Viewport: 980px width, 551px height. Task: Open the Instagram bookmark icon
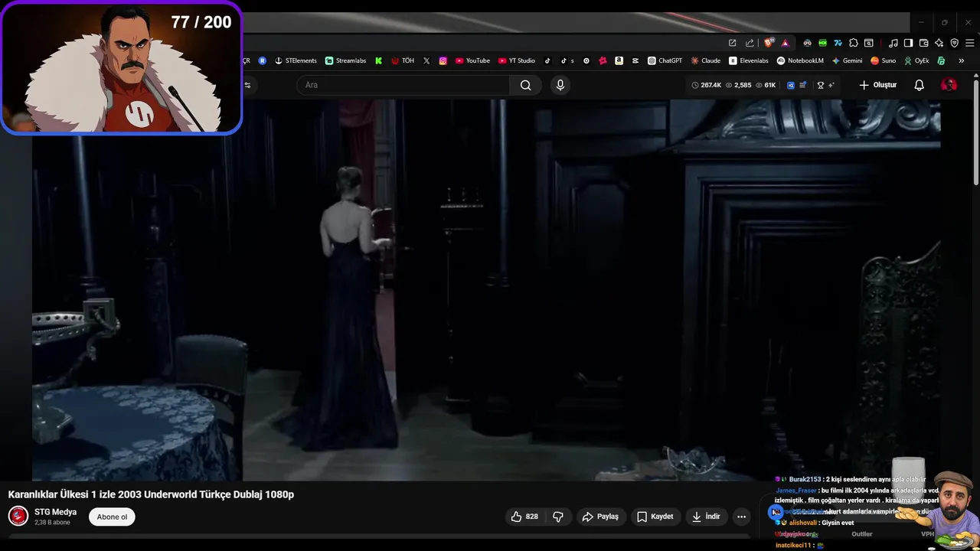443,60
